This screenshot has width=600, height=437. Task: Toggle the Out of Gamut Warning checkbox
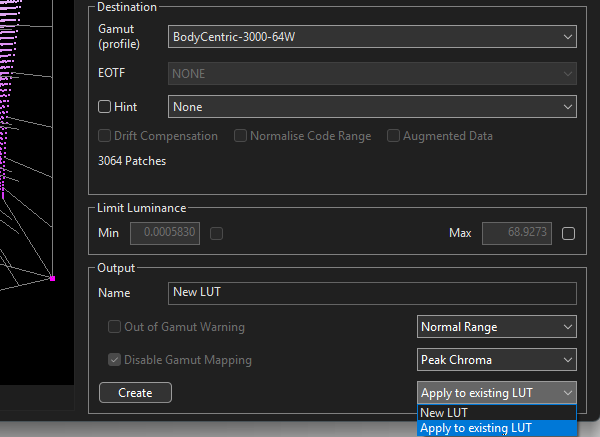114,326
